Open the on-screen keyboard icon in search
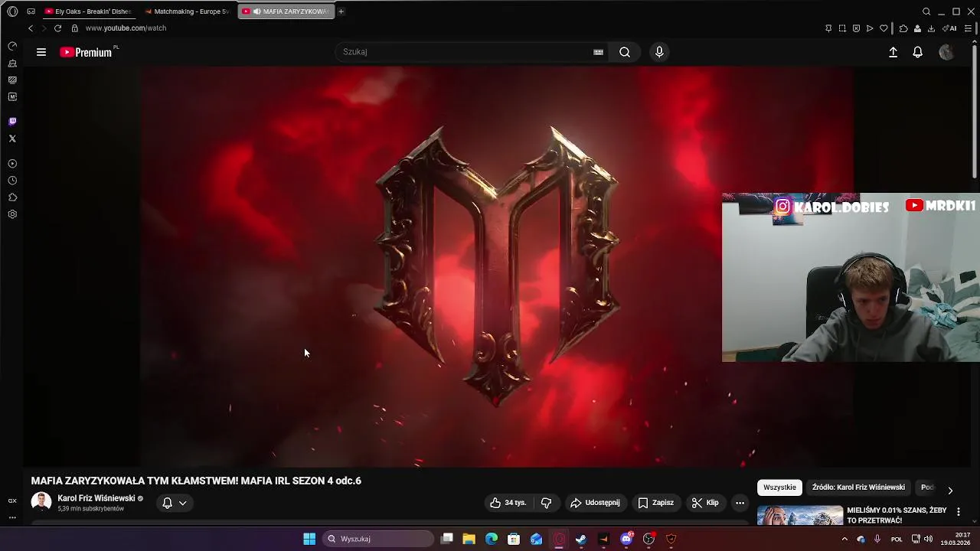Image resolution: width=980 pixels, height=551 pixels. point(598,52)
